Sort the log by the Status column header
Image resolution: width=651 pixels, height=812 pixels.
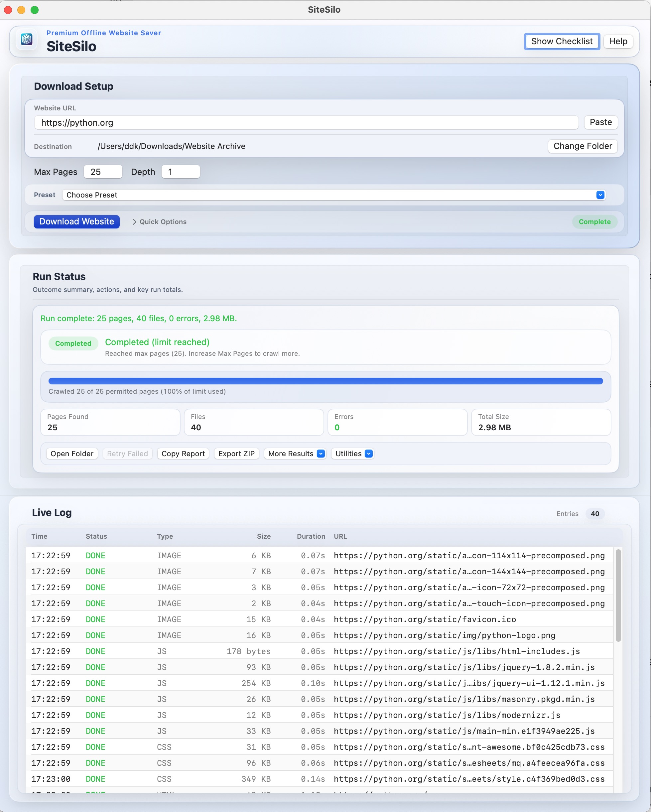coord(96,536)
